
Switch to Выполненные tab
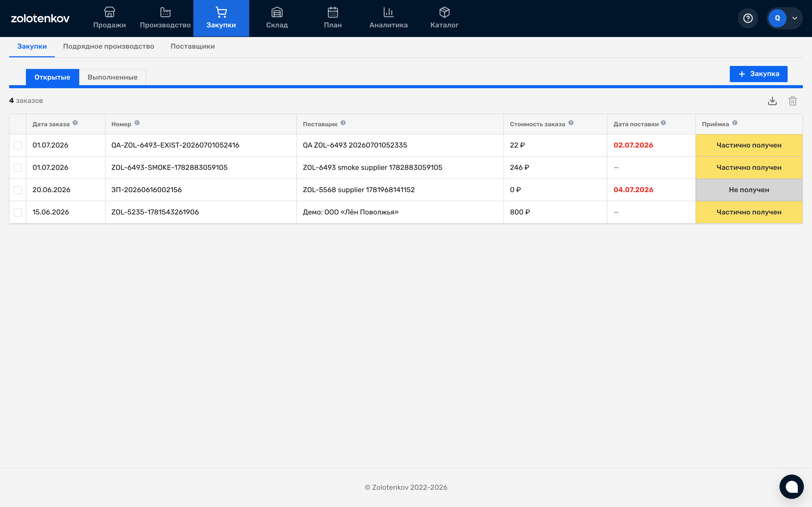click(x=112, y=77)
